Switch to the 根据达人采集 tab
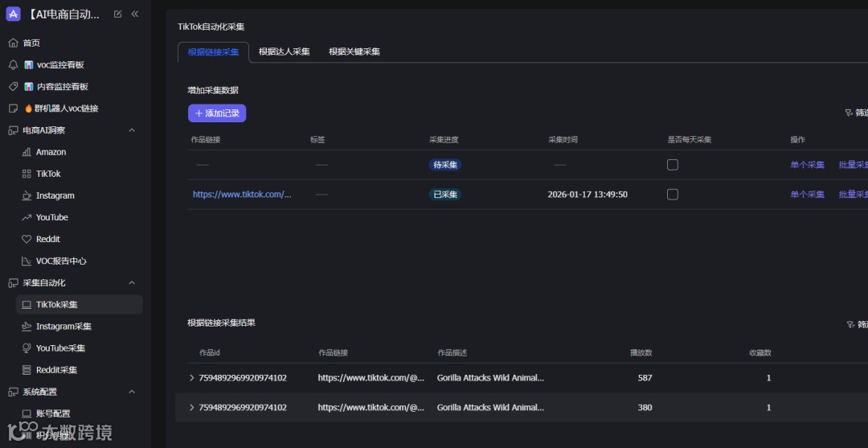 coord(284,51)
